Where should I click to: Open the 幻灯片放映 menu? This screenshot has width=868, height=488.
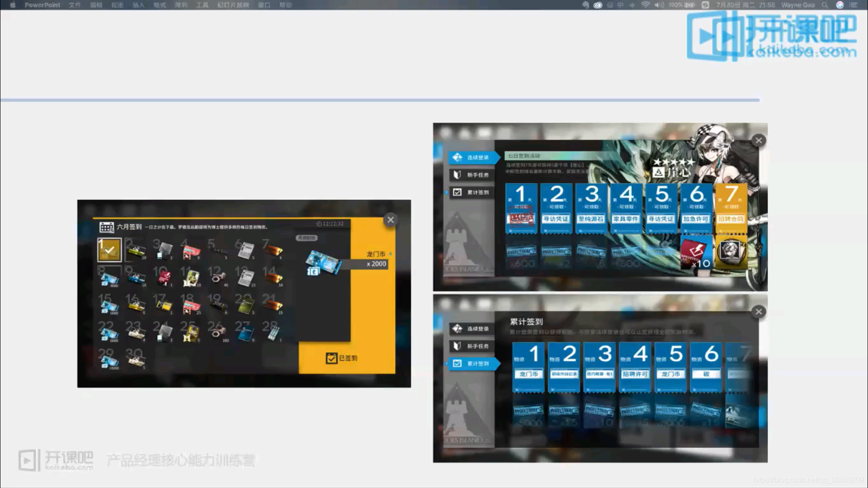pos(233,5)
